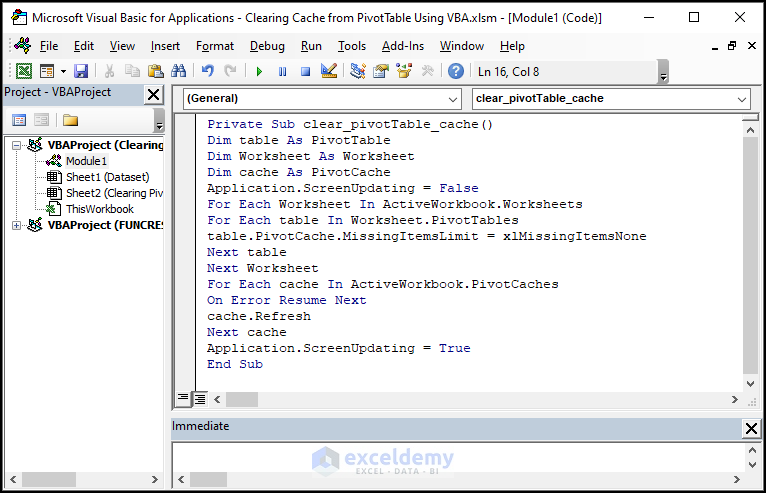Open Project Explorer icon in toolbar
This screenshot has width=766, height=493.
(358, 71)
